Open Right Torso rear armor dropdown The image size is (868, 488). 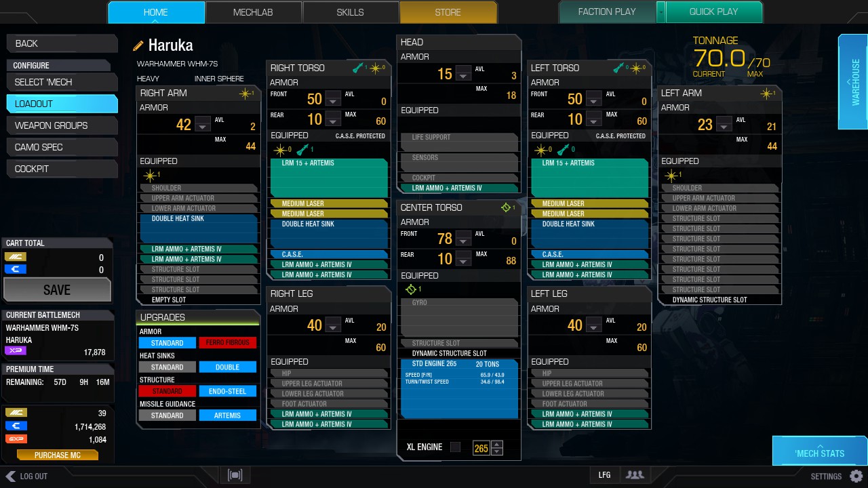coord(332,120)
